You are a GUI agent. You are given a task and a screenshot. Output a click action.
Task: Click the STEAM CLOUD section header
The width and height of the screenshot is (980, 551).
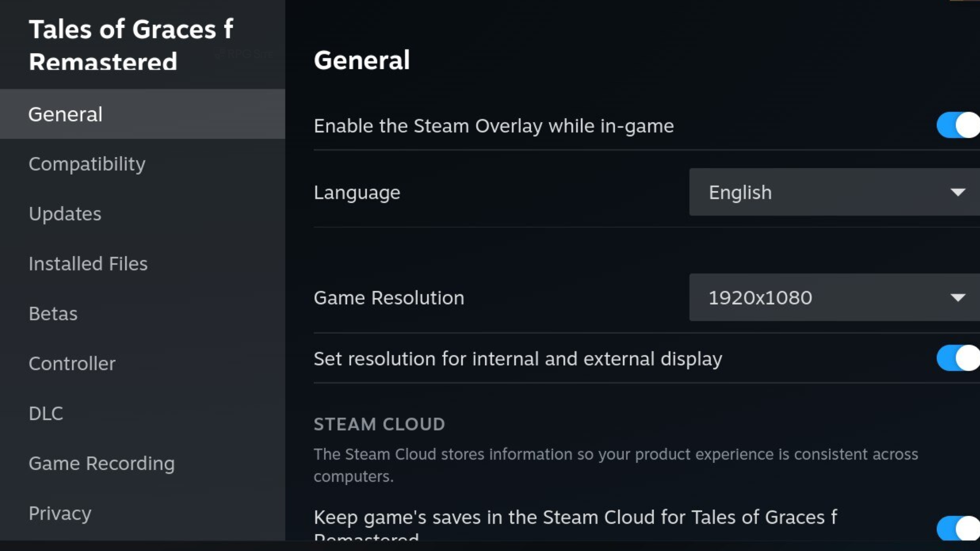pyautogui.click(x=379, y=424)
